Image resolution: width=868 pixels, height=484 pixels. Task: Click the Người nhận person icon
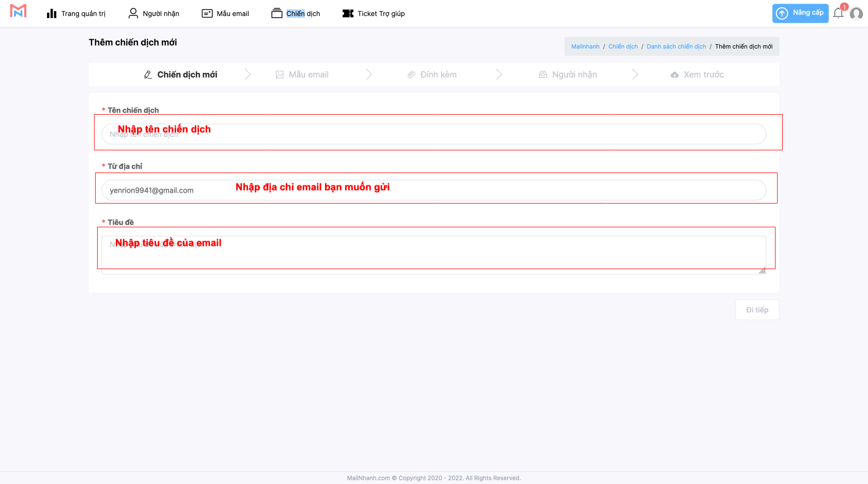133,13
